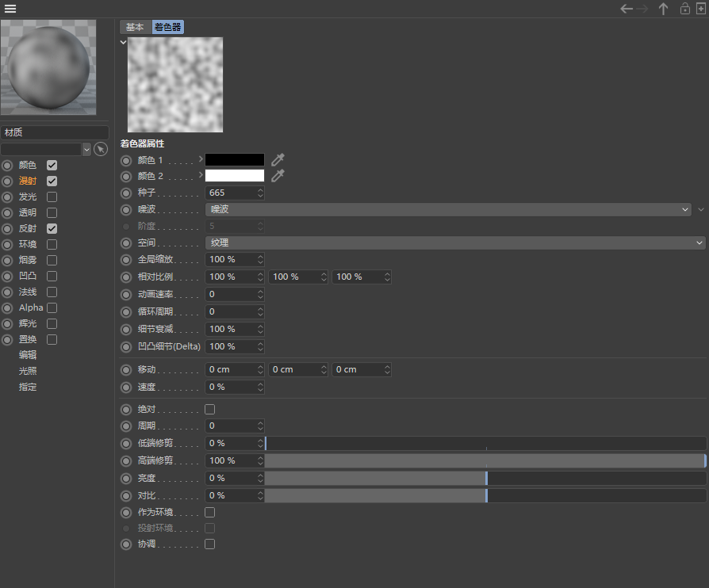709x588 pixels.
Task: Click keyframe circle beside 周期
Action: pos(126,426)
